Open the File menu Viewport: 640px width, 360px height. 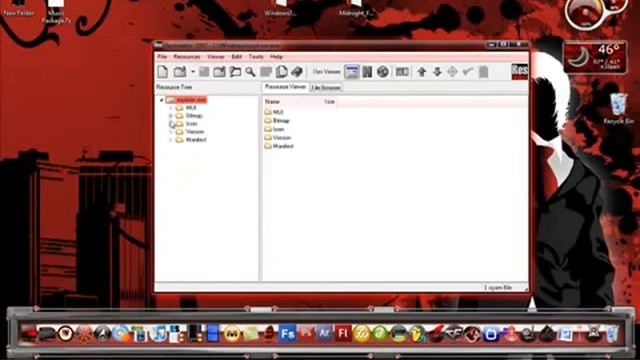162,57
